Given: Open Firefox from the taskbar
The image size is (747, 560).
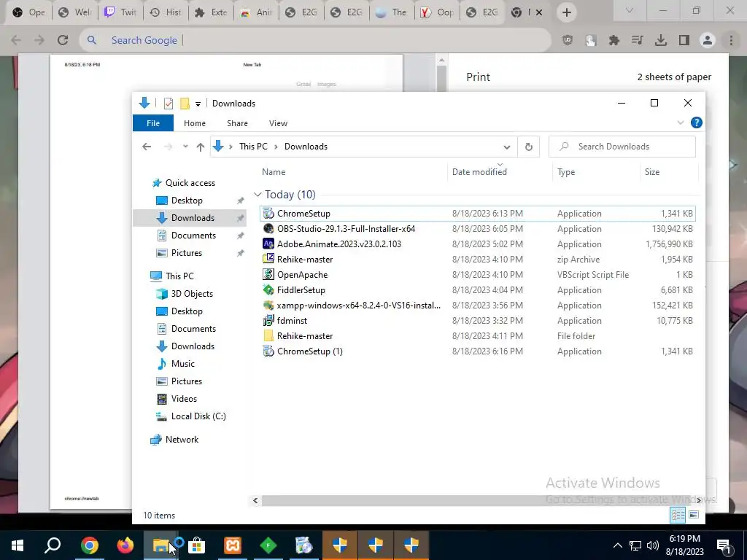Looking at the screenshot, I should tap(125, 545).
